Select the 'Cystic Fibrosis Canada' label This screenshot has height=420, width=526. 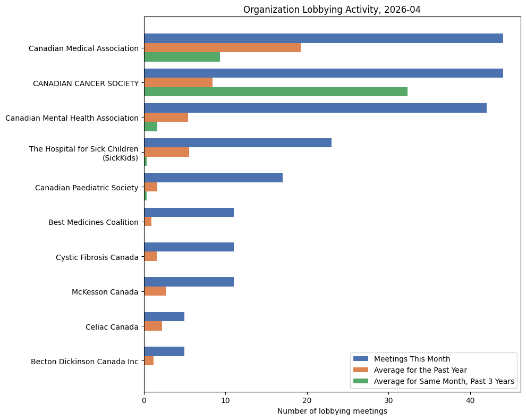[97, 257]
